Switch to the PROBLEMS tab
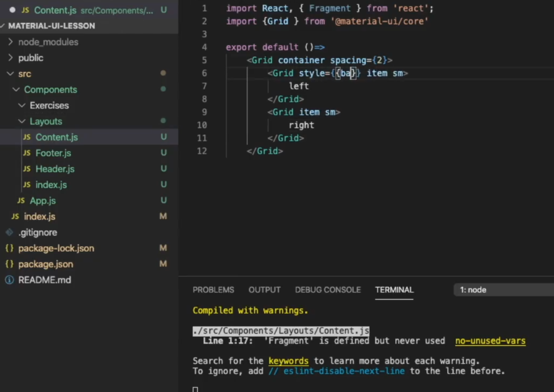554x392 pixels. 213,290
